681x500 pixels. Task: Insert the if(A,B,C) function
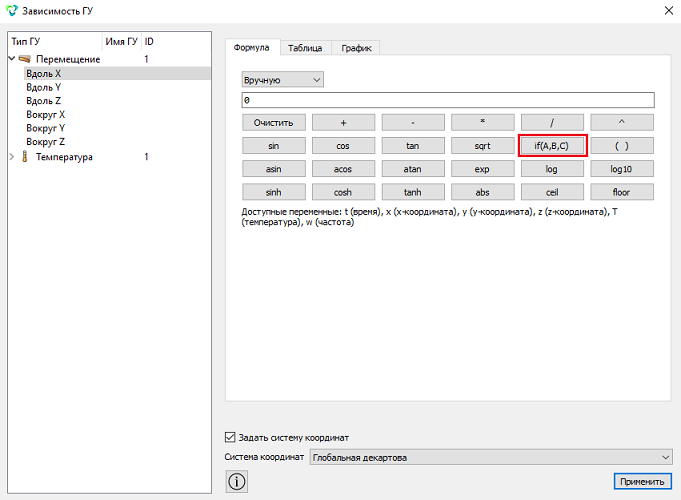pyautogui.click(x=552, y=146)
